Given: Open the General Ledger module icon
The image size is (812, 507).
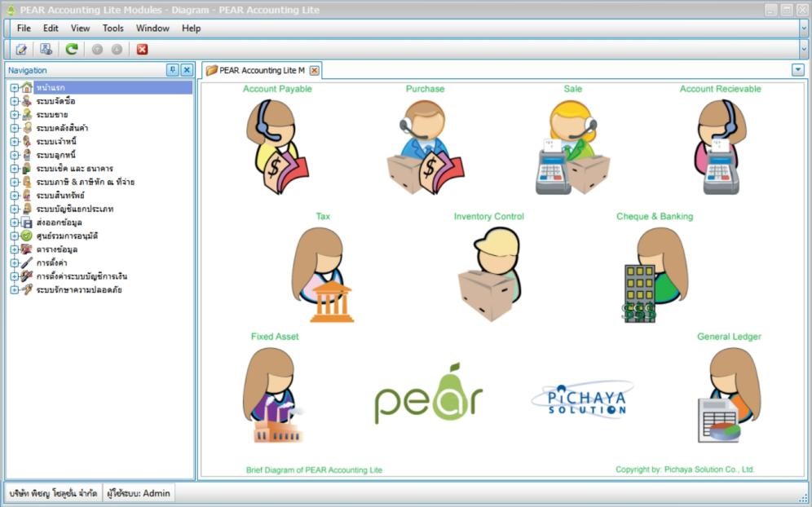Looking at the screenshot, I should [729, 395].
